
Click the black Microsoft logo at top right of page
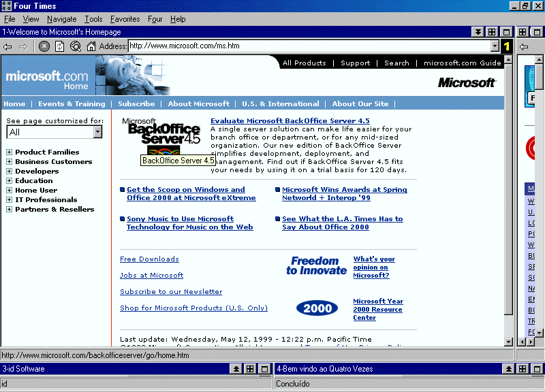(467, 82)
